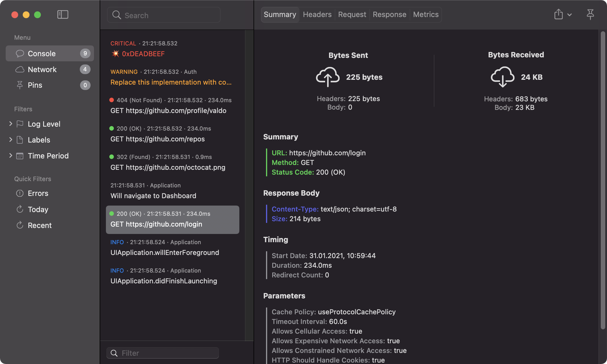
Task: Click the detail pane vertical scrollbar
Action: (603, 181)
